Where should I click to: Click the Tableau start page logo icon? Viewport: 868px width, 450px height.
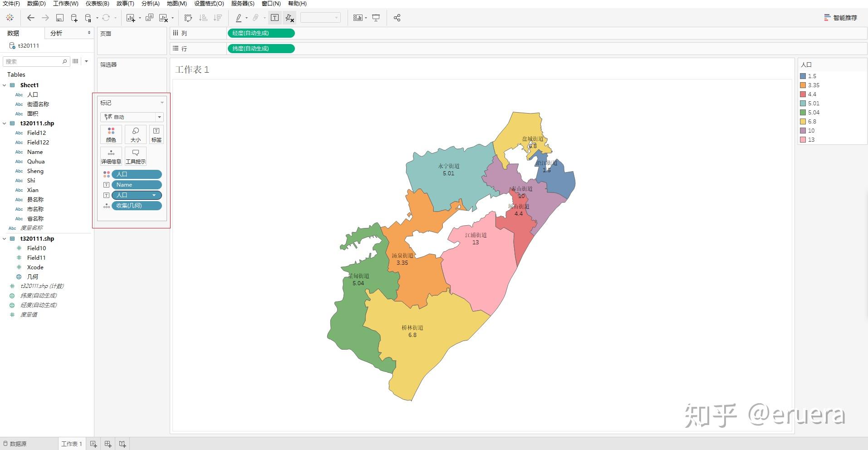10,18
